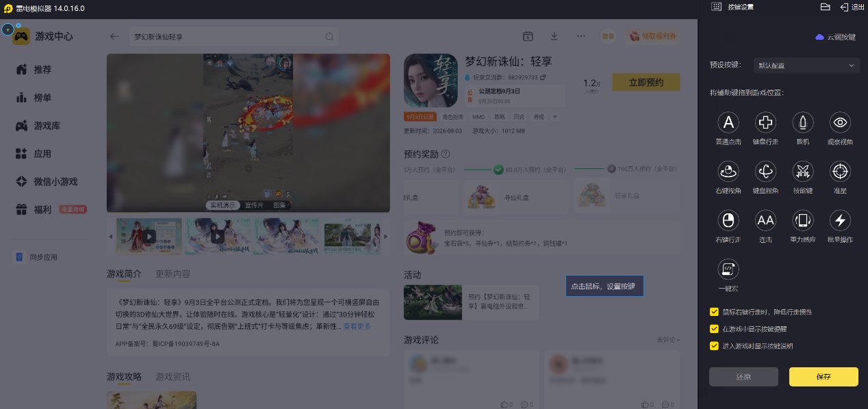Viewport: 868px width, 409px height.
Task: Switch to the 游戏攻略 tab
Action: (x=124, y=377)
